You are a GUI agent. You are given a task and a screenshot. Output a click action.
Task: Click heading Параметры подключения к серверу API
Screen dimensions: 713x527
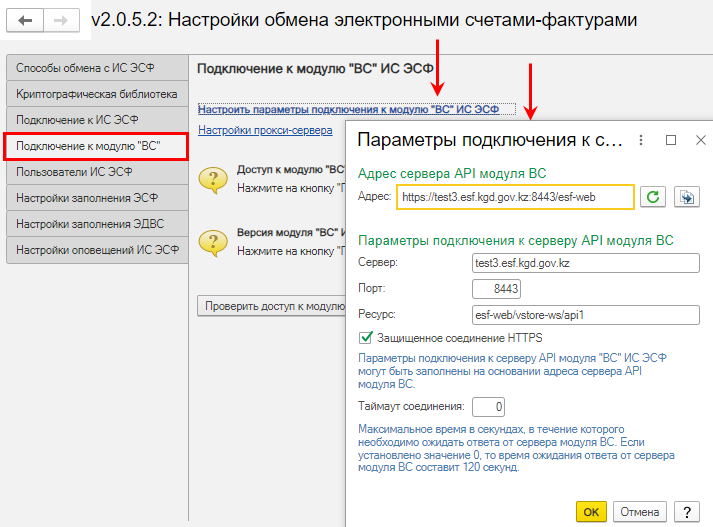point(516,240)
